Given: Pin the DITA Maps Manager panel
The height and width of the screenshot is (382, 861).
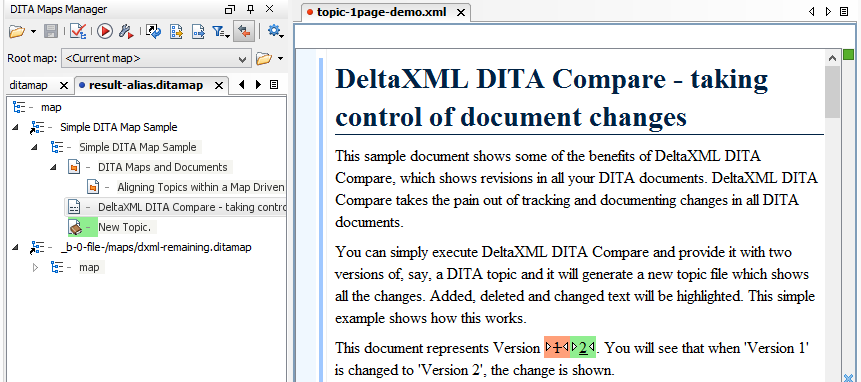Looking at the screenshot, I should click(250, 9).
